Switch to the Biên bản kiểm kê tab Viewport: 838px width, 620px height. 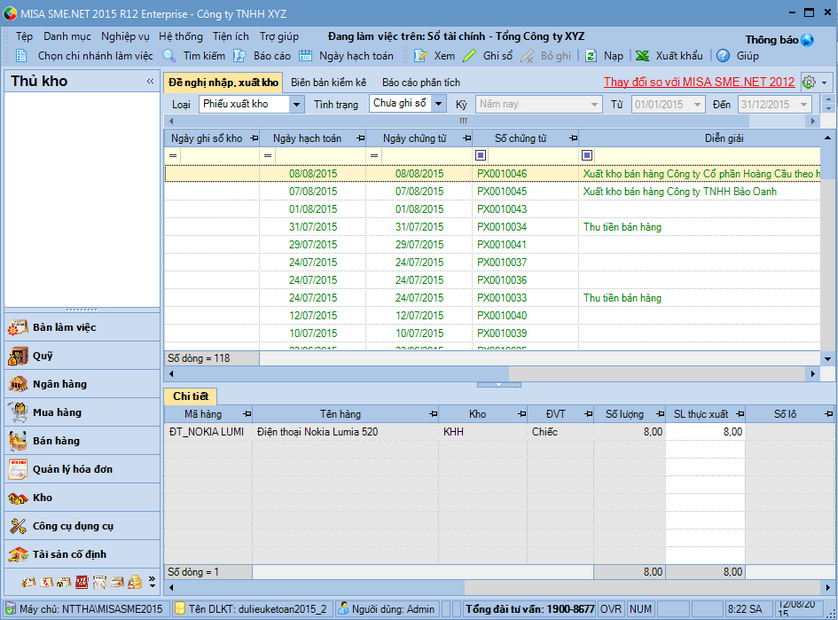point(328,82)
